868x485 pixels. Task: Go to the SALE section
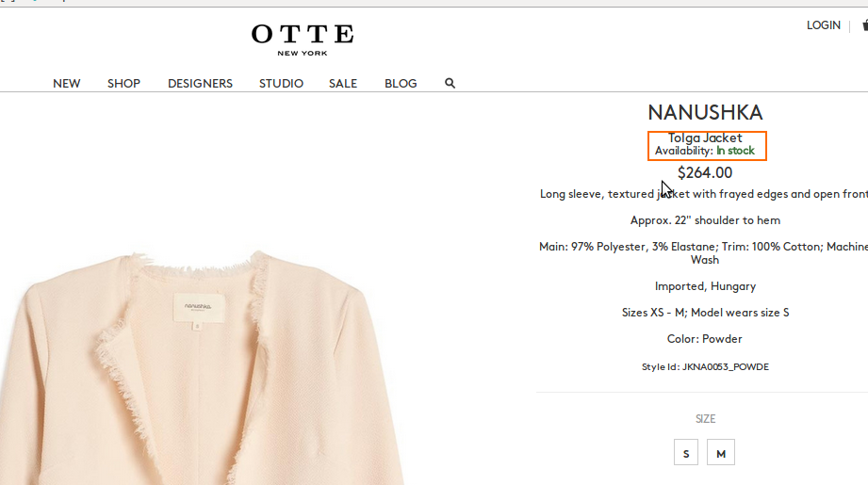click(x=343, y=83)
